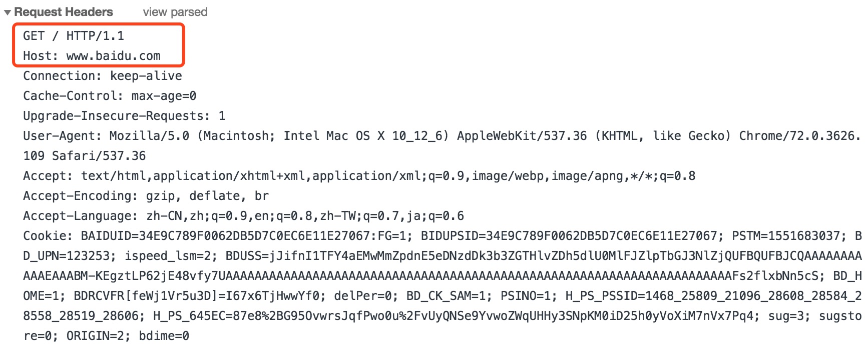This screenshot has height=347, width=868.
Task: Click the Accept-Encoding: gzip, deflate, br line
Action: 146,196
